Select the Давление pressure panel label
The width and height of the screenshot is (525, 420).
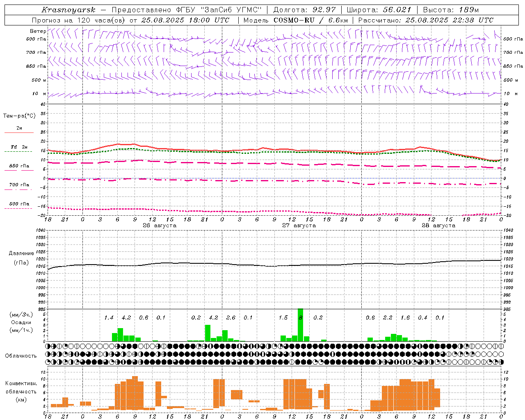coord(21,253)
